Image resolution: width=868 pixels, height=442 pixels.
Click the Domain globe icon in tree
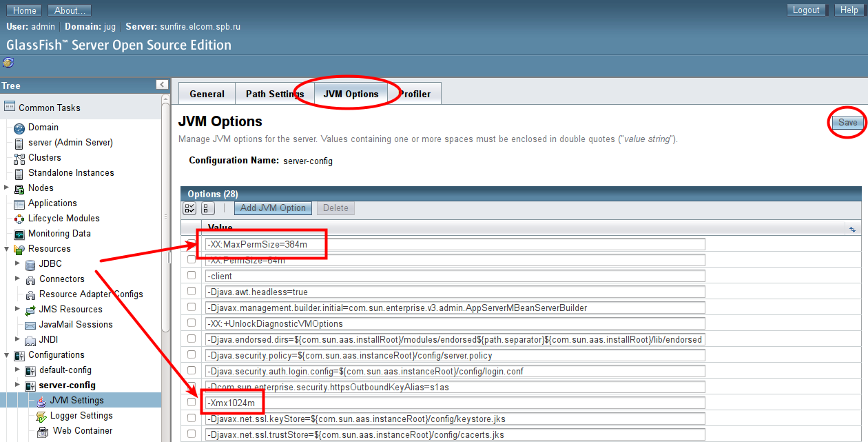[19, 128]
